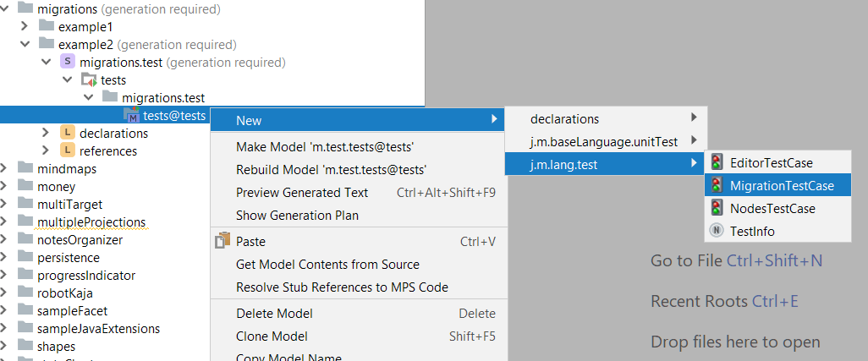Click the declarations language 'L' icon

pos(67,133)
